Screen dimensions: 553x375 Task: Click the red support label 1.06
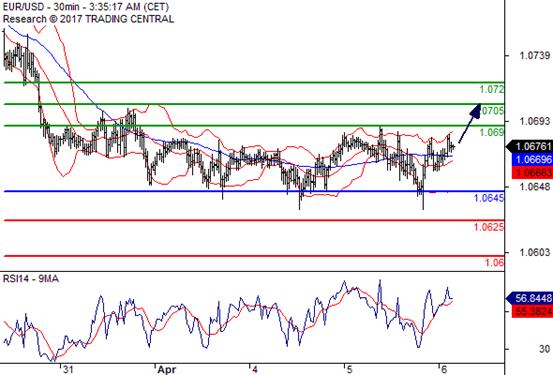(x=494, y=262)
